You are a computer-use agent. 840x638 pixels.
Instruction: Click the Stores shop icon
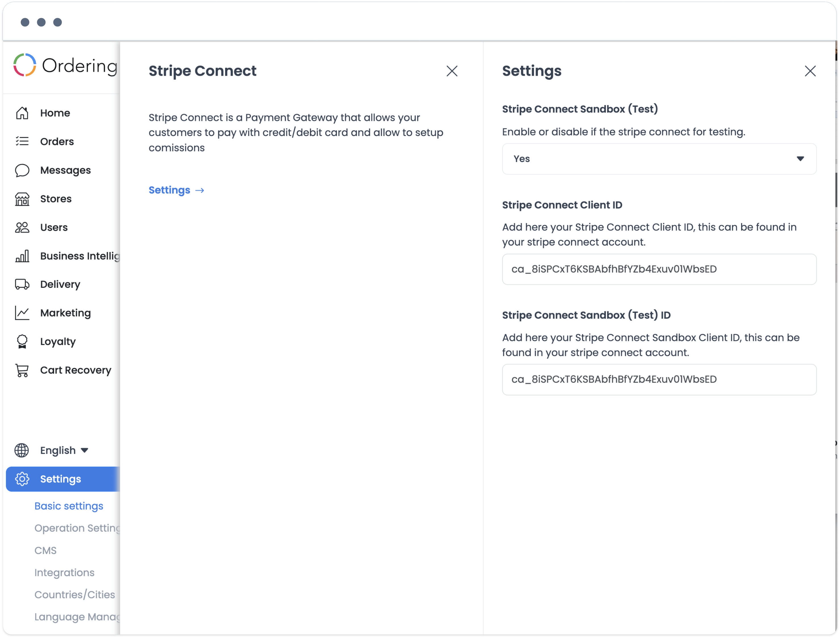tap(22, 199)
